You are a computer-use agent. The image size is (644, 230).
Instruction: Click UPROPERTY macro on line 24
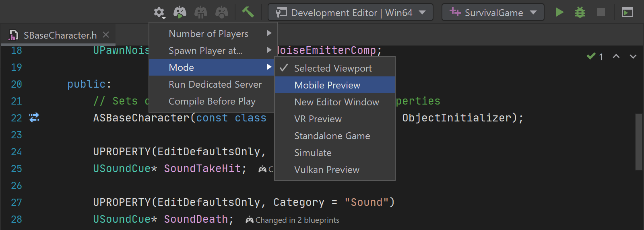pyautogui.click(x=122, y=152)
